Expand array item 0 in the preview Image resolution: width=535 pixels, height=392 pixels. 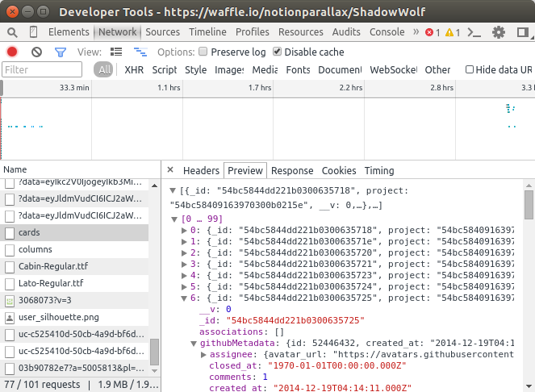pos(183,230)
